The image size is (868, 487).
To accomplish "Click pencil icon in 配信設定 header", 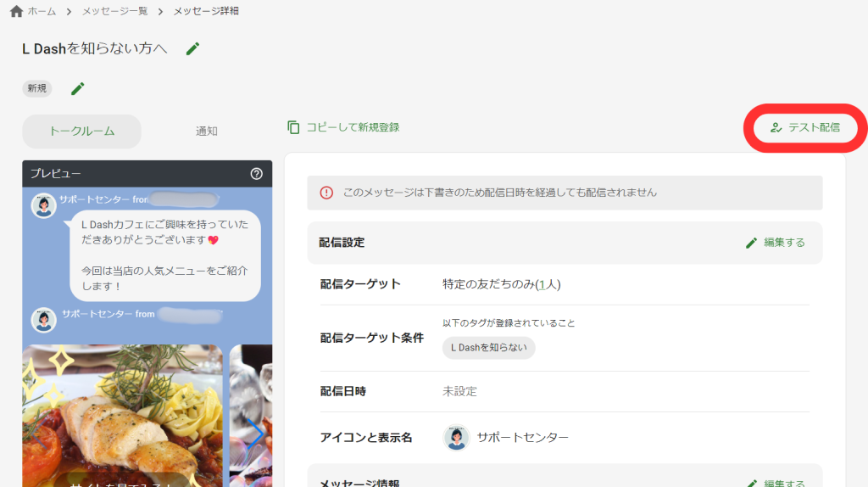I will coord(751,243).
